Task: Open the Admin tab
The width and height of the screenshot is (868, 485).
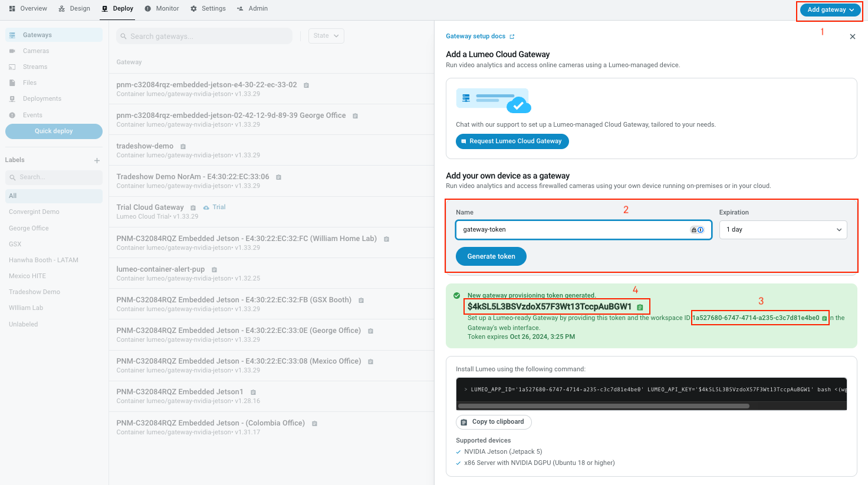Action: 252,9
